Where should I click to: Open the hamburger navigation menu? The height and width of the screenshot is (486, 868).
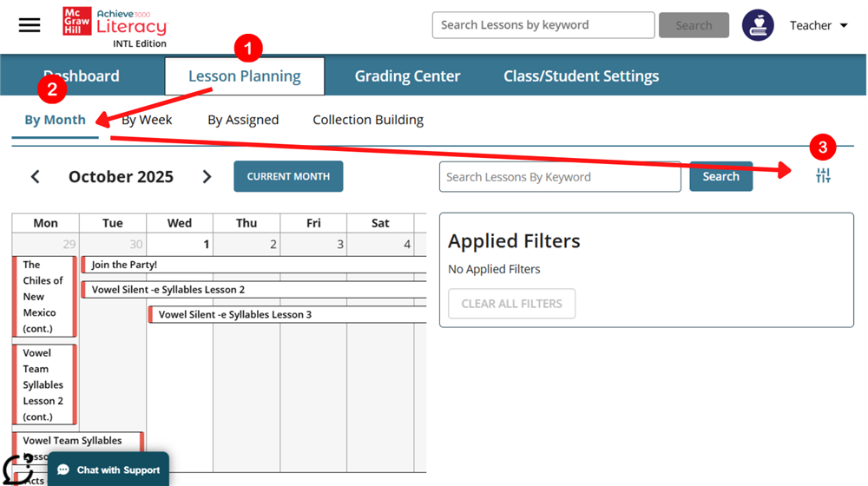[x=30, y=25]
